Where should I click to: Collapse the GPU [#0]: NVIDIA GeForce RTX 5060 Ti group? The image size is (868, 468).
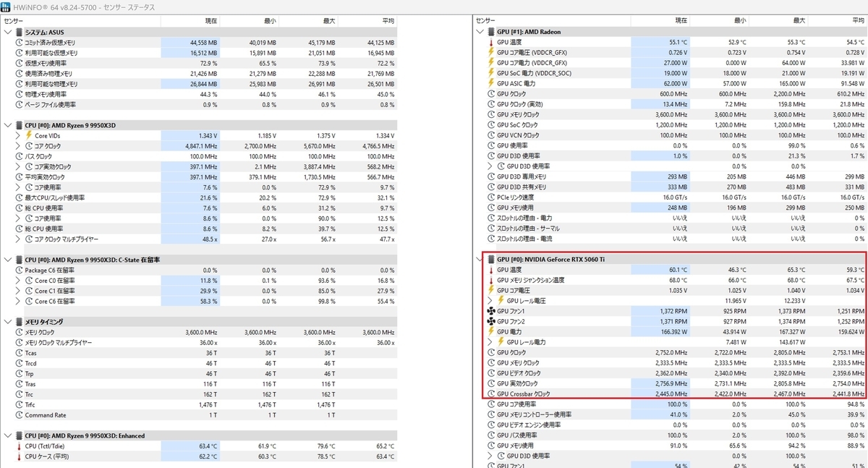click(480, 259)
